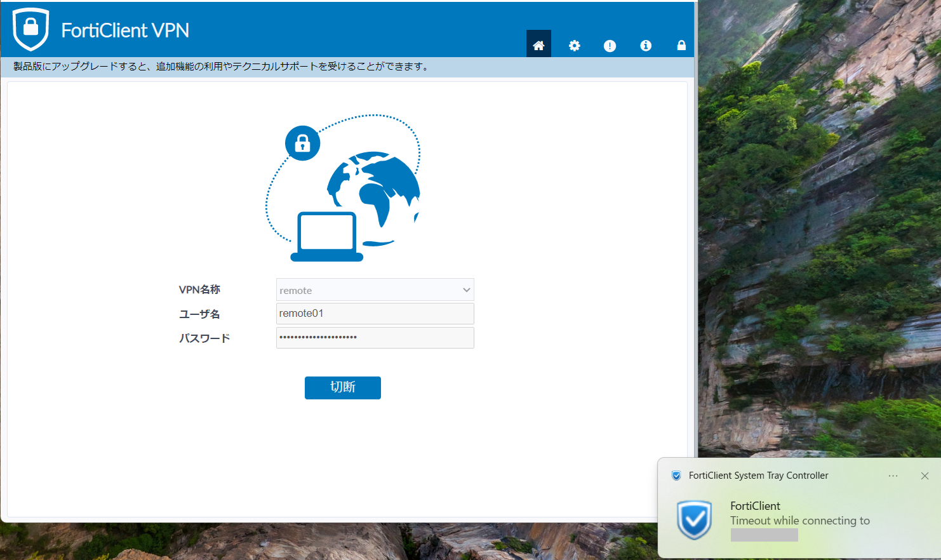This screenshot has height=560, width=941.
Task: Focus the パスワード password field
Action: pos(375,337)
